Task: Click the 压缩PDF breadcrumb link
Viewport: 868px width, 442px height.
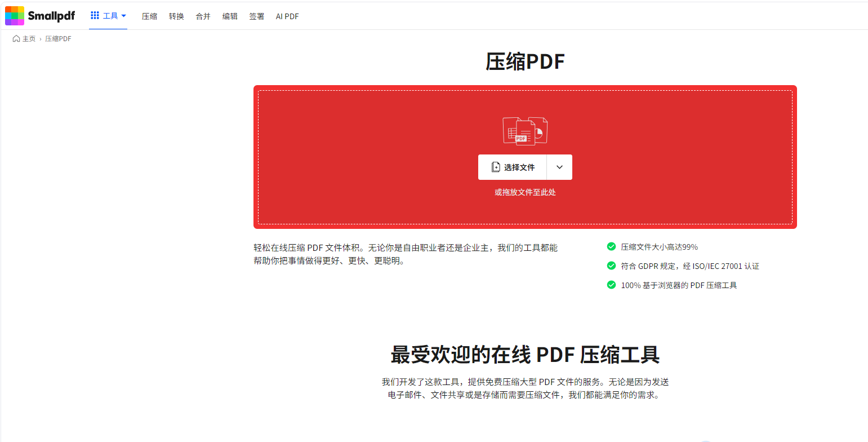Action: (58, 39)
